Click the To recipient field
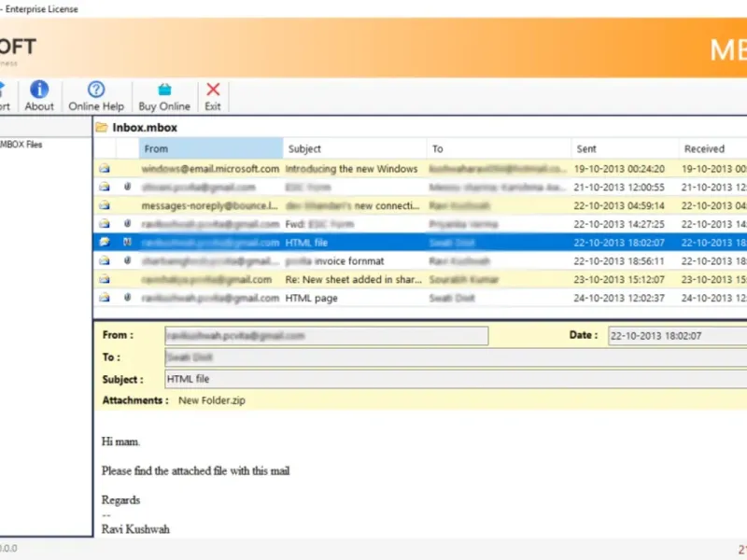The height and width of the screenshot is (560, 747). point(456,357)
